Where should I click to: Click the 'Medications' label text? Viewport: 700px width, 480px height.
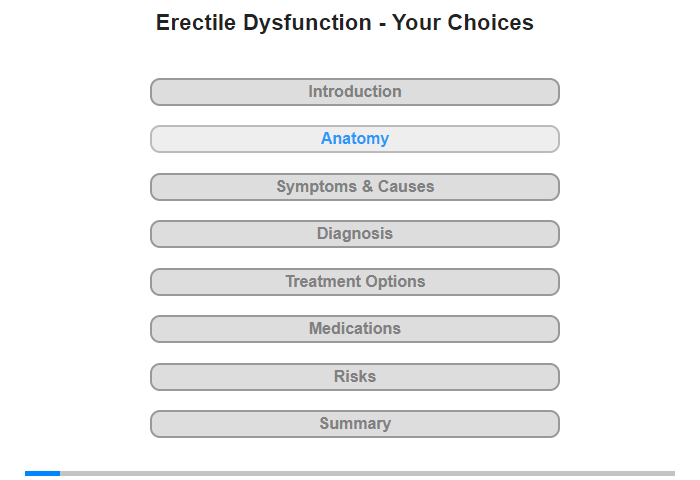click(355, 329)
